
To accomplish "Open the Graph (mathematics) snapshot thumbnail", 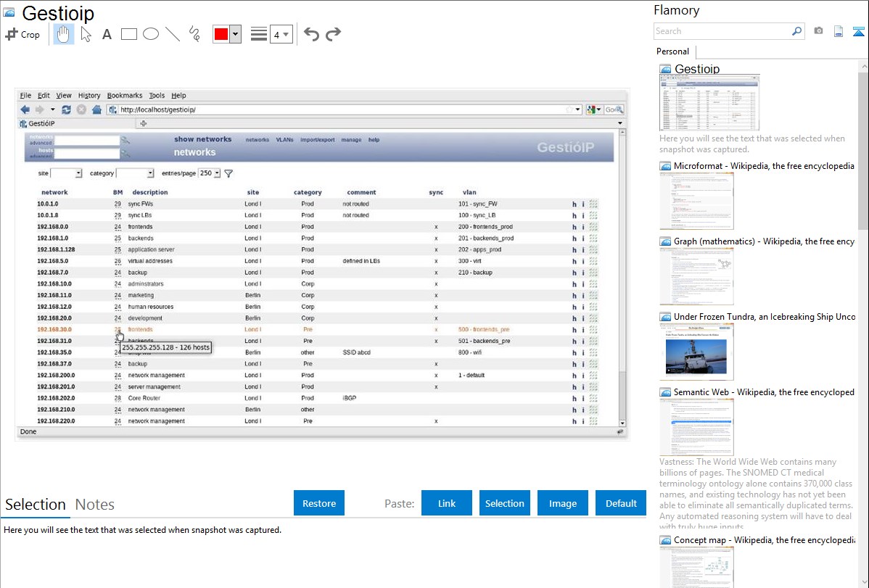I will coord(696,276).
